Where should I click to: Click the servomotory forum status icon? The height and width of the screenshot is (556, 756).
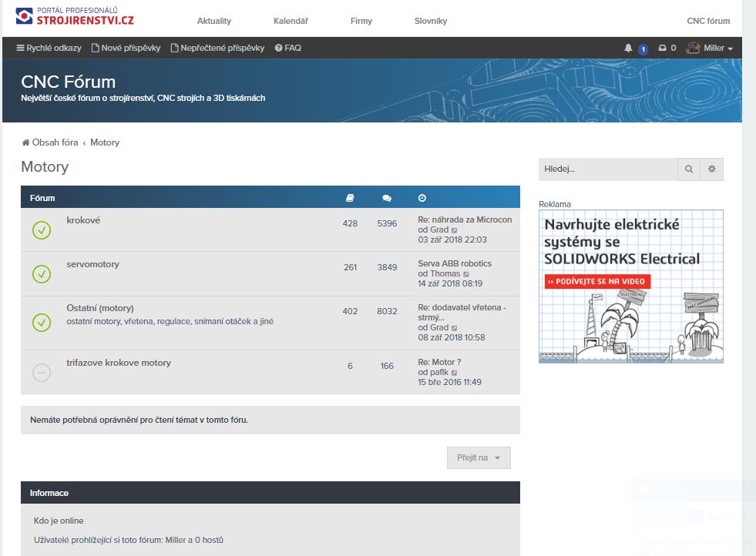coord(42,273)
